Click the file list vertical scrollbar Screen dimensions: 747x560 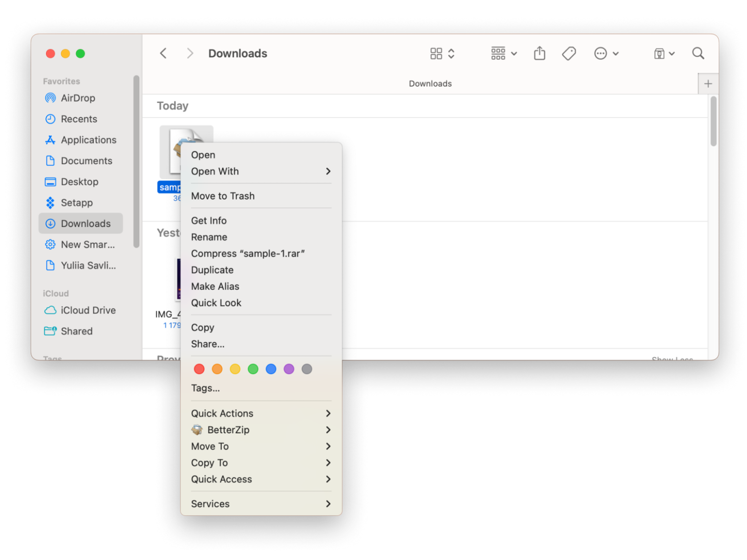[x=713, y=122]
